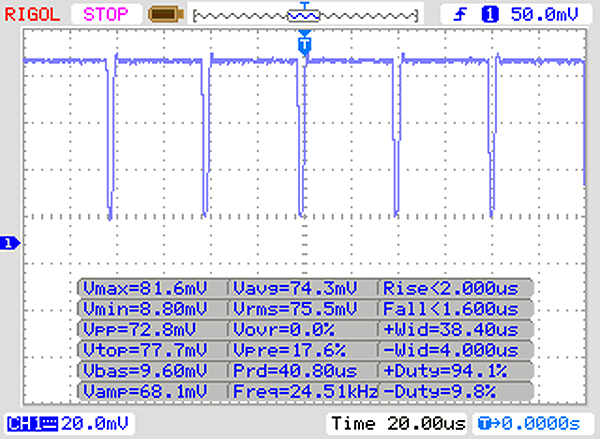Click the T→0.0000s trigger offset readout
Viewport: 600px width, 439px height.
(x=530, y=424)
